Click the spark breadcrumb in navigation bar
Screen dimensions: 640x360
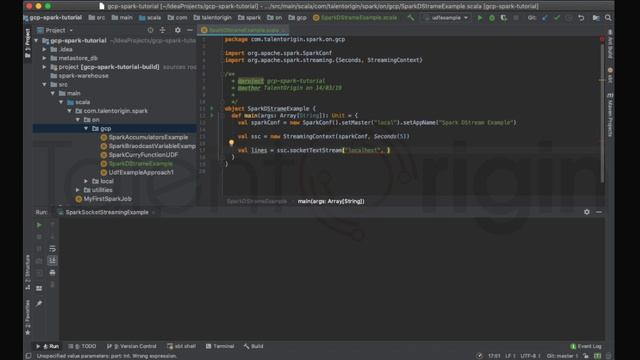(x=249, y=18)
